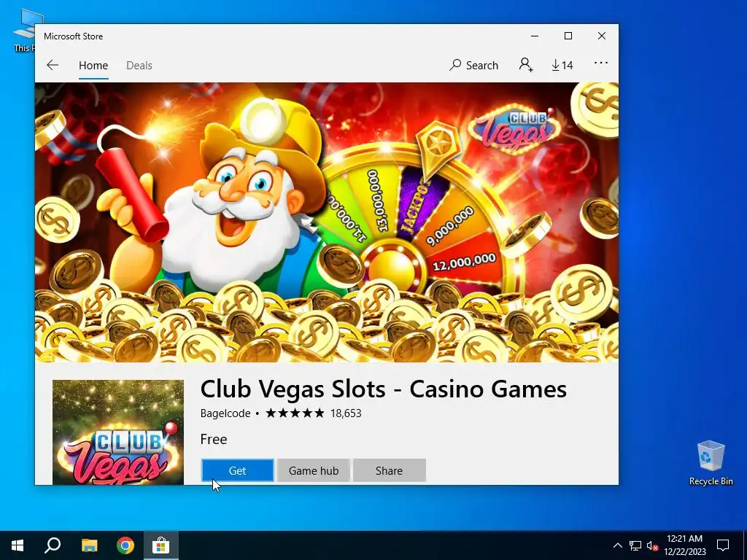Show hidden system tray icons
Screen dimensions: 747x560
click(617, 545)
